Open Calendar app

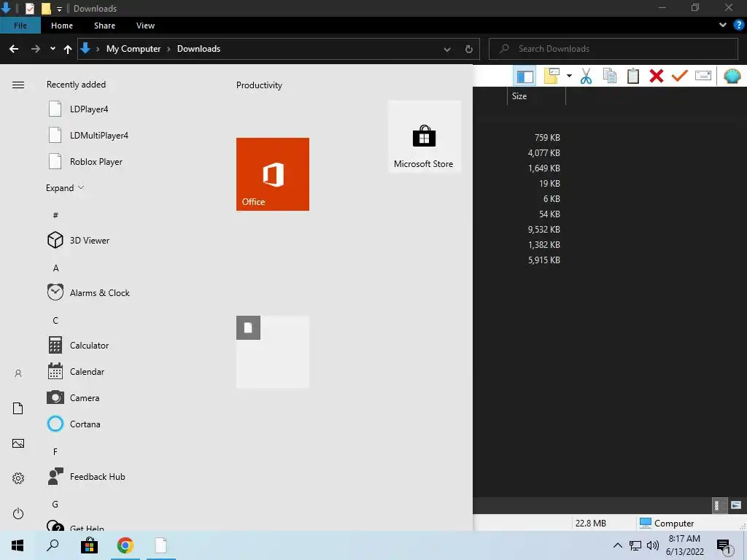tap(76, 371)
